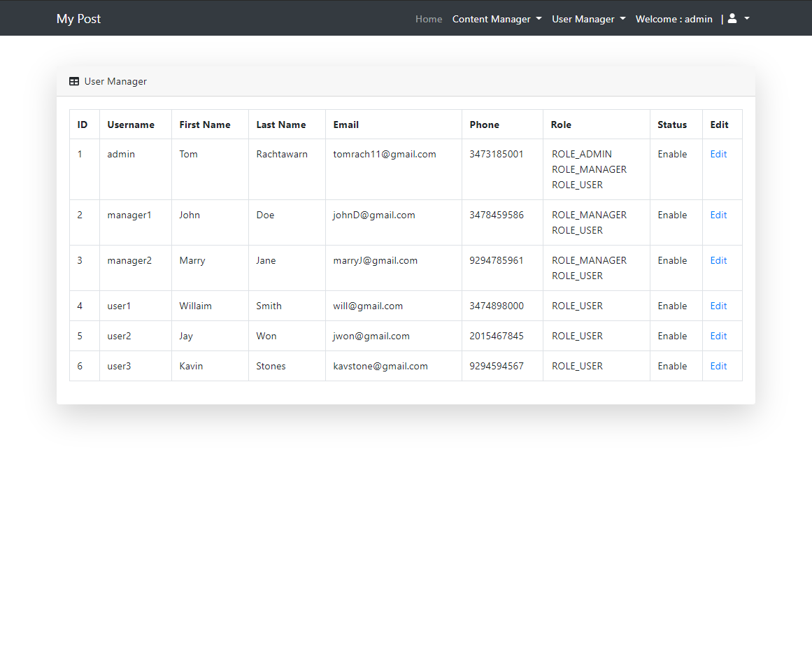This screenshot has height=666, width=812.
Task: Select email will@gmail.com
Action: pos(368,306)
